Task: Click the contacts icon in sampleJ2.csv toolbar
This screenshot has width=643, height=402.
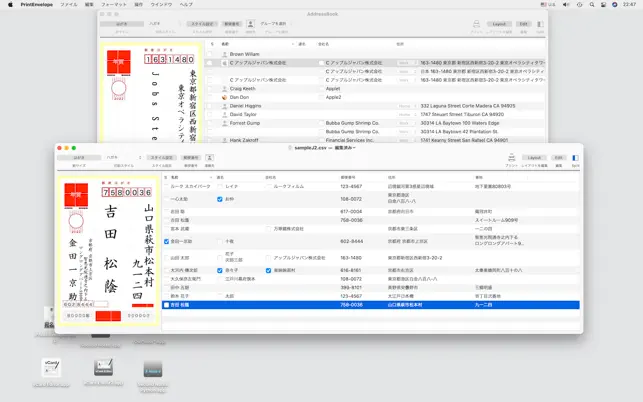Action: point(210,158)
